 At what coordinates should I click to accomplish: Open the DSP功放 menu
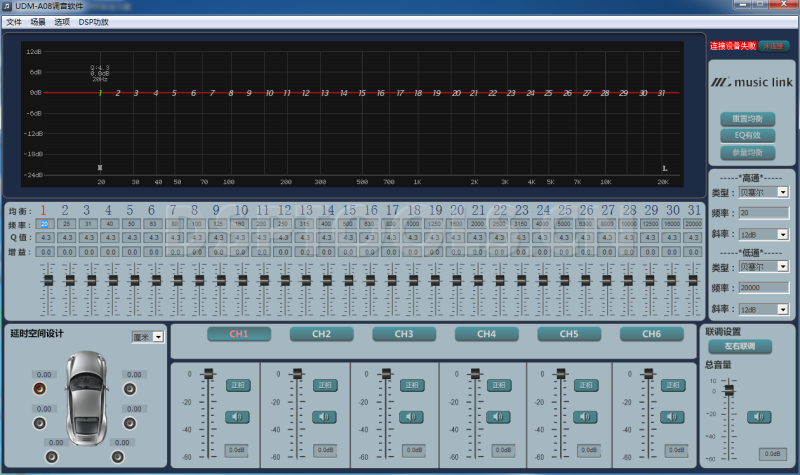coord(93,22)
